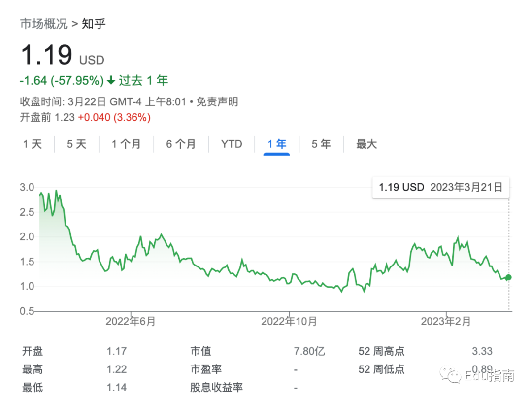The image size is (532, 399).
Task: Click the -1.64 (-57.95%) change text
Action: pyautogui.click(x=62, y=81)
